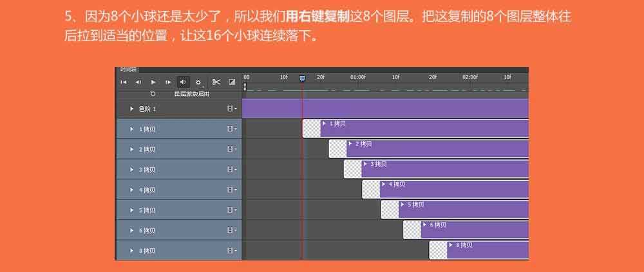
Task: Select the 8 拷贝 layer name
Action: point(147,251)
